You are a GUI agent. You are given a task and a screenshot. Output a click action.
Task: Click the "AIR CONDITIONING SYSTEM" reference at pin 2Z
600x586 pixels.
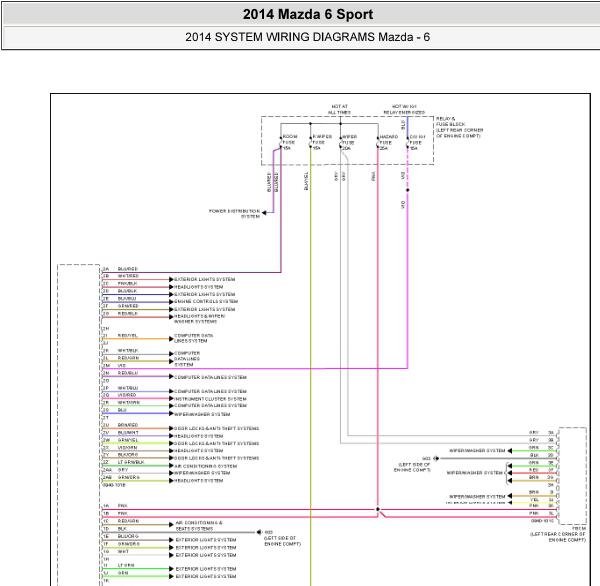pyautogui.click(x=205, y=466)
